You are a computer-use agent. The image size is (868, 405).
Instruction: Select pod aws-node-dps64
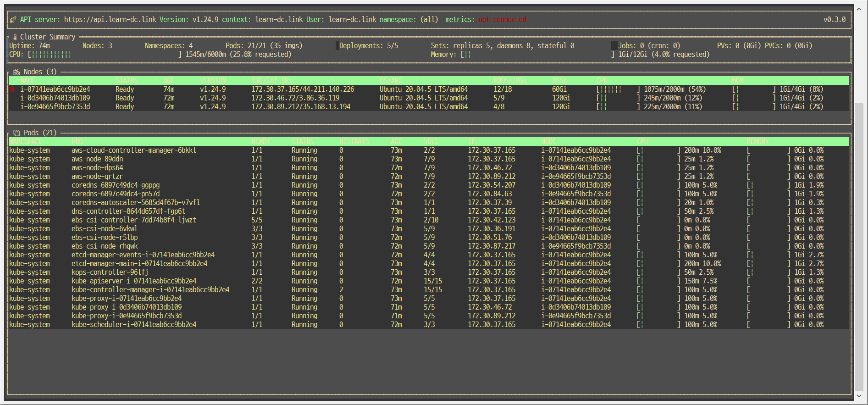[429, 168]
